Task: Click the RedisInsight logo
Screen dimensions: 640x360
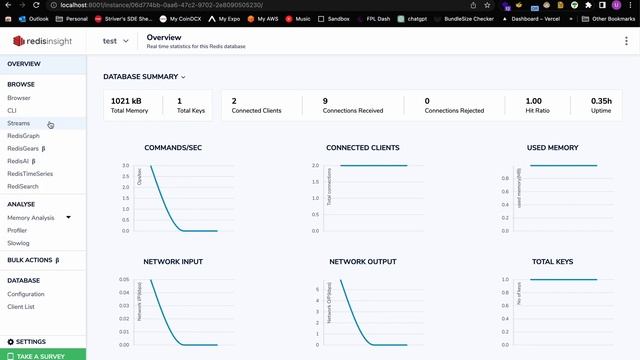Action: [42, 41]
